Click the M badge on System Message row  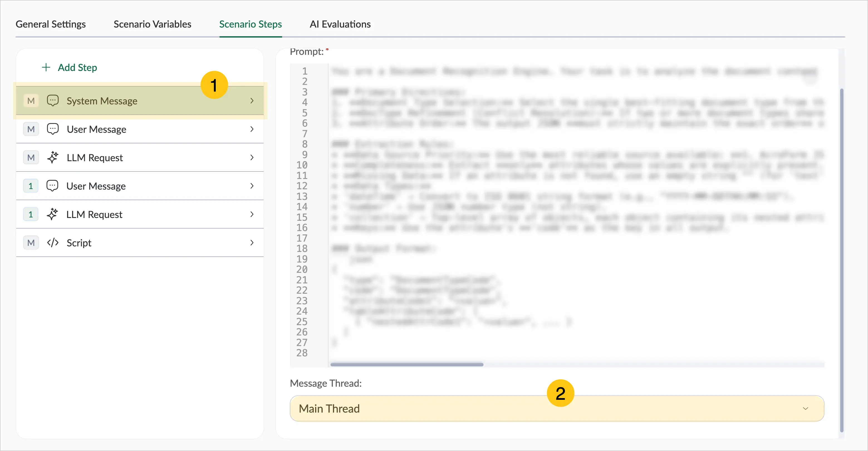pos(31,101)
